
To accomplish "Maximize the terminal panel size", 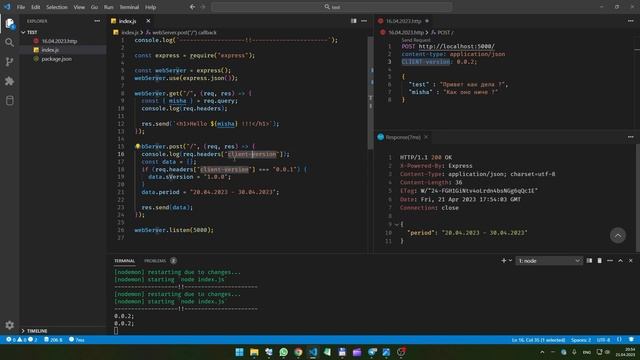I will click(x=620, y=260).
